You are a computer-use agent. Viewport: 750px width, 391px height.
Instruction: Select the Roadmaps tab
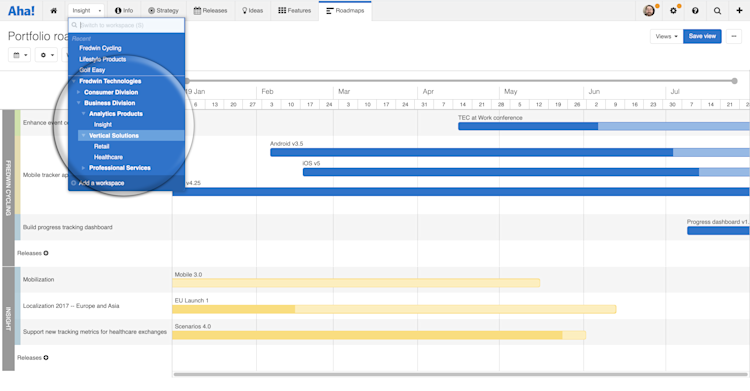click(345, 11)
